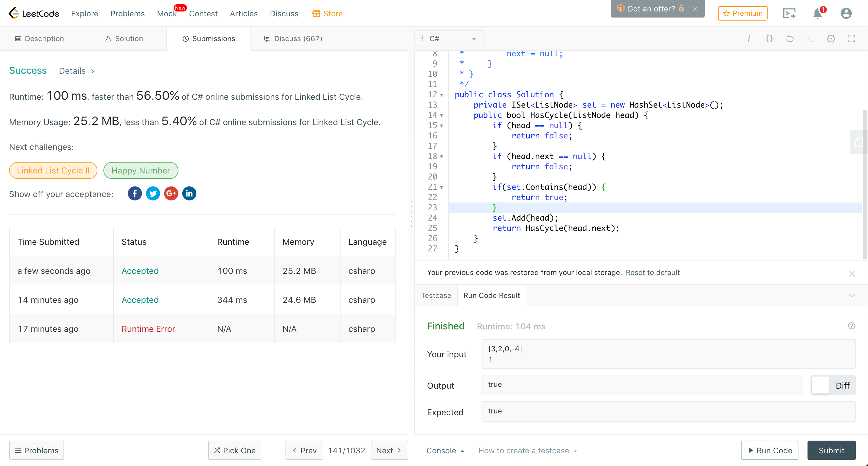Click the editor info icon
This screenshot has height=466, width=868.
click(749, 39)
